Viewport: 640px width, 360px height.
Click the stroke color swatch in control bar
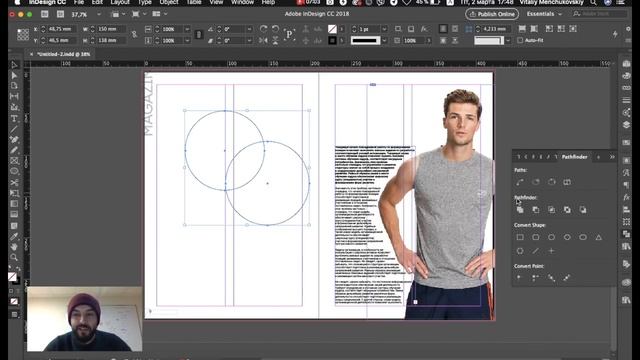[332, 40]
